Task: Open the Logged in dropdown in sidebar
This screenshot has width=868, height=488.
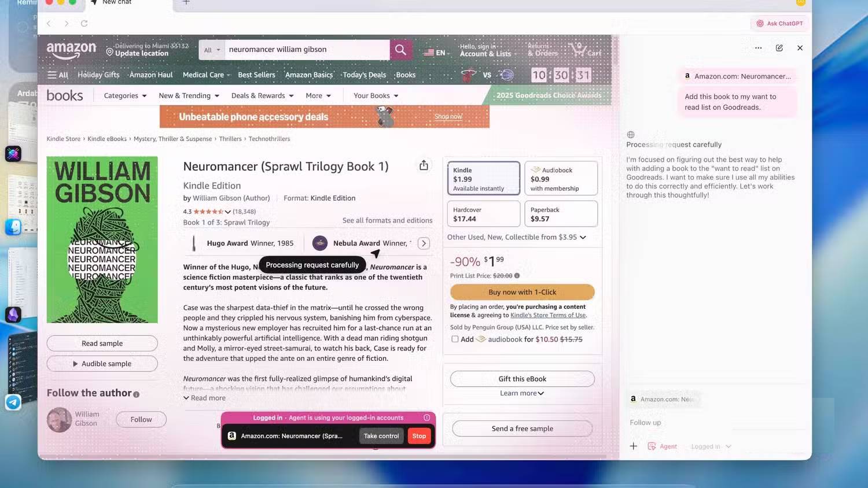Action: [x=711, y=446]
